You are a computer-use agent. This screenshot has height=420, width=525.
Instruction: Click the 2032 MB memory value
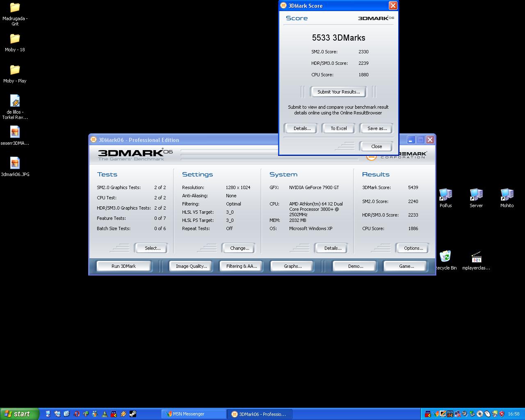coord(297,220)
